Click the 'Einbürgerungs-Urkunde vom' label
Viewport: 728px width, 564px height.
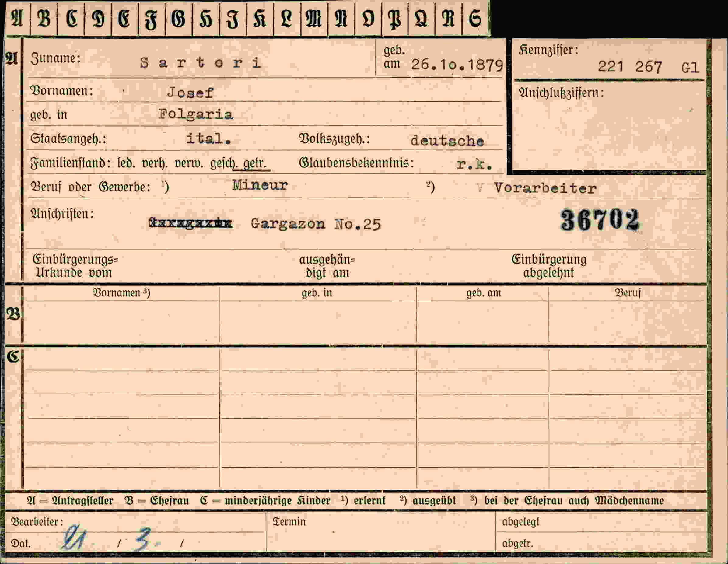pyautogui.click(x=76, y=266)
